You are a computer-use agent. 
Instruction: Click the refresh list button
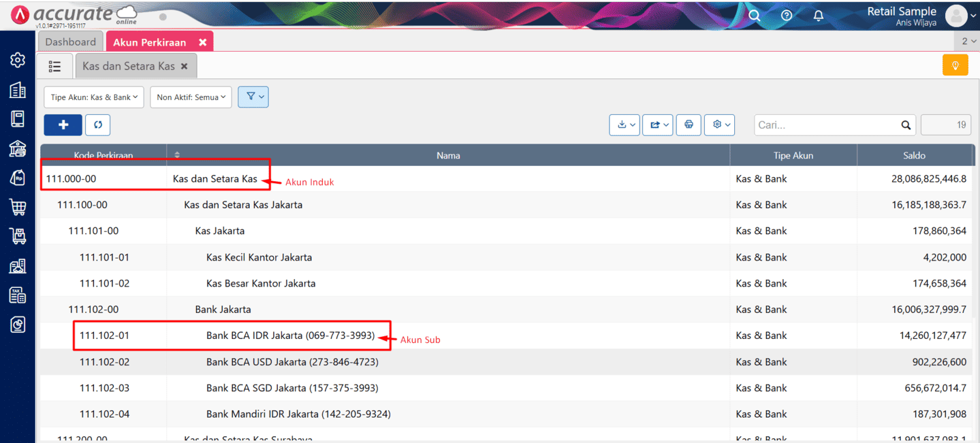click(x=98, y=125)
